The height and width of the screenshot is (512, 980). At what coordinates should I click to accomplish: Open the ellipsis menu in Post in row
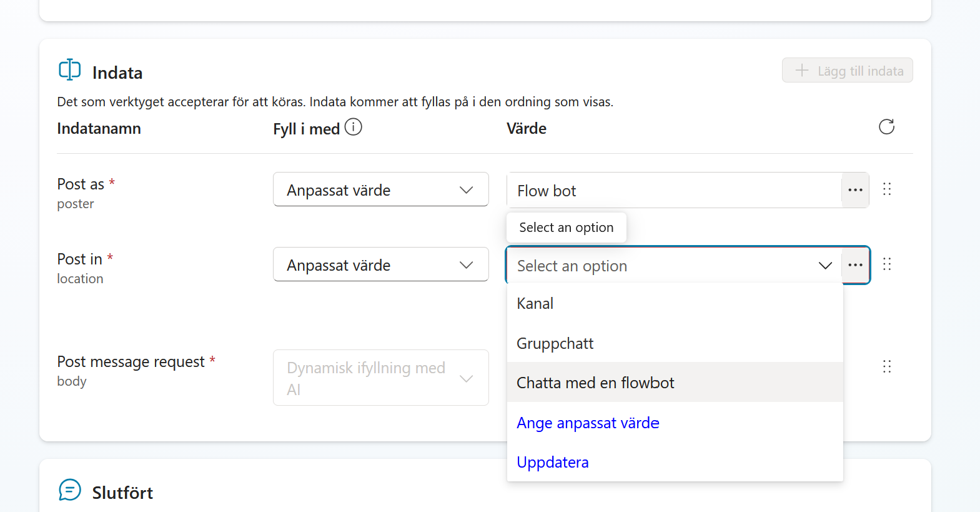point(855,265)
